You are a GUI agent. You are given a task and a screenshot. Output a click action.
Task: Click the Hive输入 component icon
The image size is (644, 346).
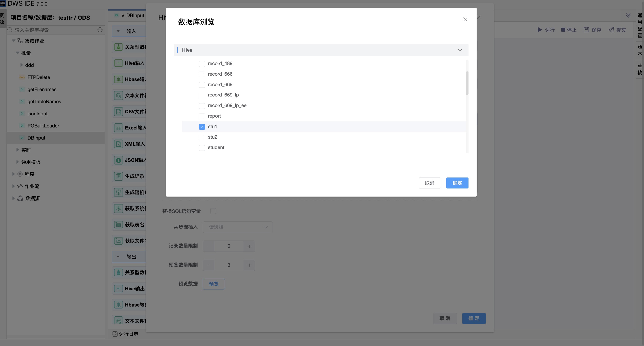click(118, 63)
